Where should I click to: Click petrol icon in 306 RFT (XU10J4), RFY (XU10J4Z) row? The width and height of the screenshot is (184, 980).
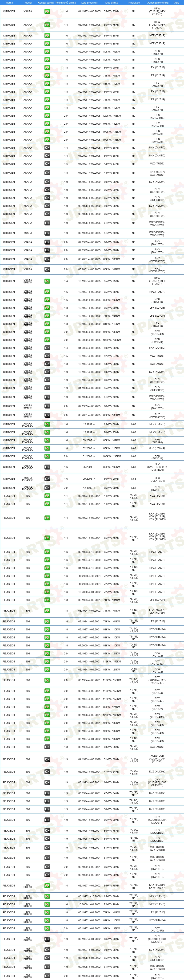[x=47, y=680]
